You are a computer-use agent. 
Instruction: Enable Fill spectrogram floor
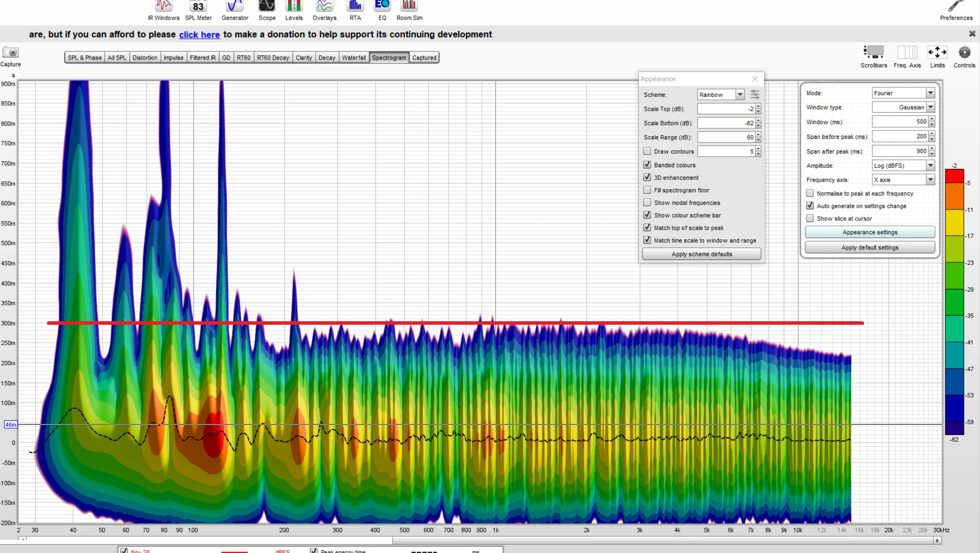point(647,190)
